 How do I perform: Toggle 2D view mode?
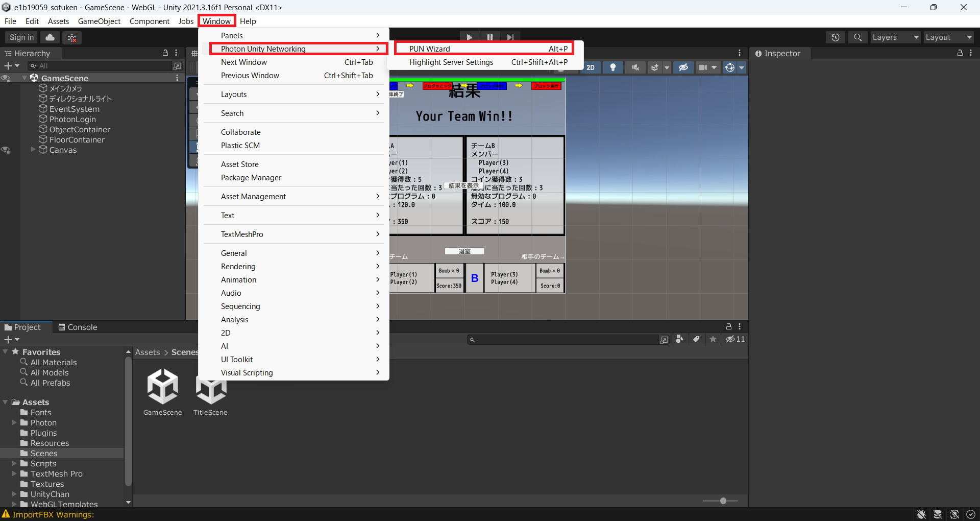[x=591, y=67]
